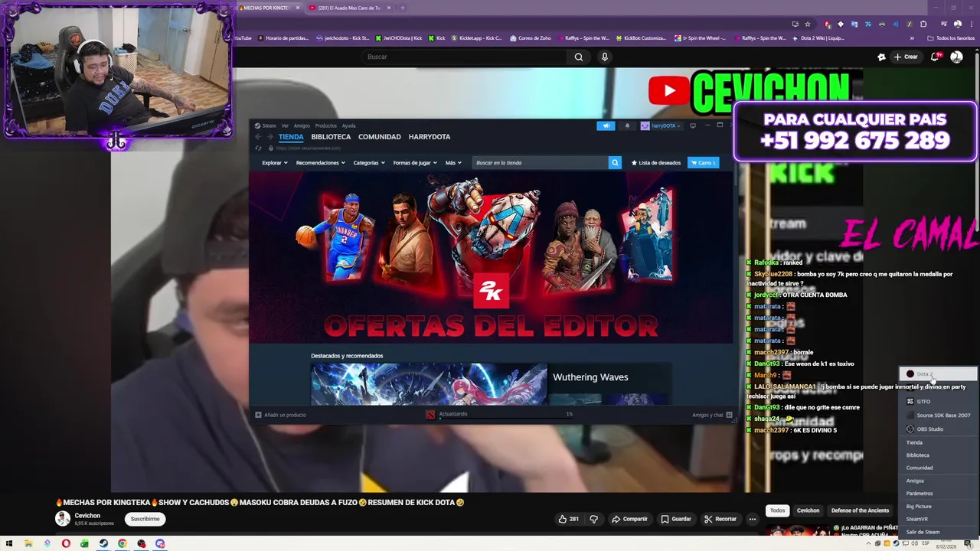Click the Suscribirme button

(x=145, y=519)
